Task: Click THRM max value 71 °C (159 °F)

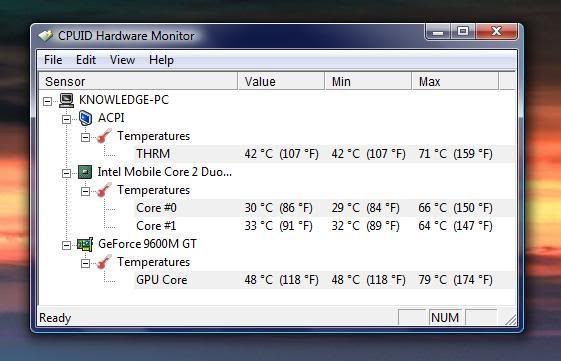Action: point(455,154)
